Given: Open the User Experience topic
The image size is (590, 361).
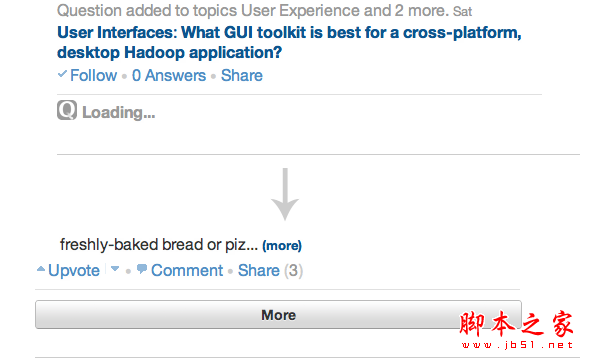Looking at the screenshot, I should tap(300, 11).
